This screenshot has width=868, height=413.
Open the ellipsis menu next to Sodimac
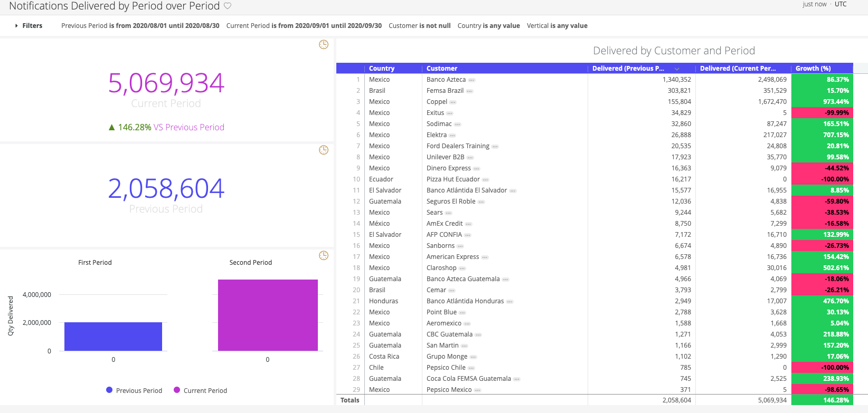click(x=458, y=124)
